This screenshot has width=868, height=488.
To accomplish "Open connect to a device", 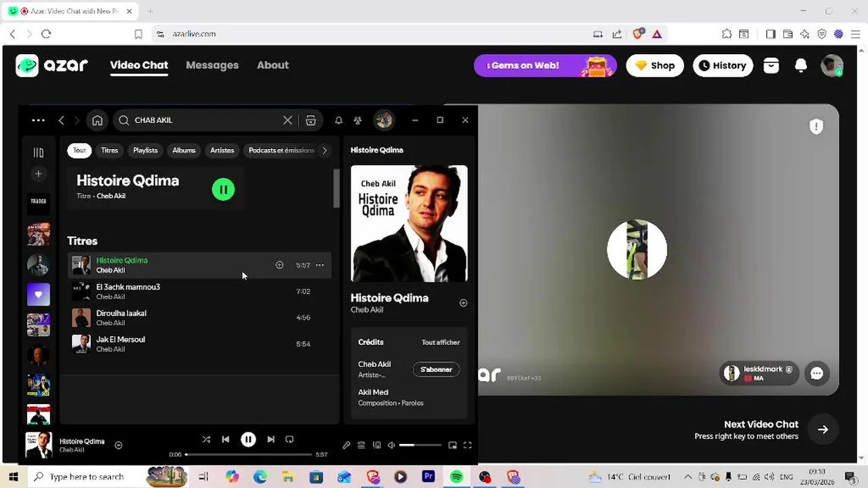I will pyautogui.click(x=376, y=445).
